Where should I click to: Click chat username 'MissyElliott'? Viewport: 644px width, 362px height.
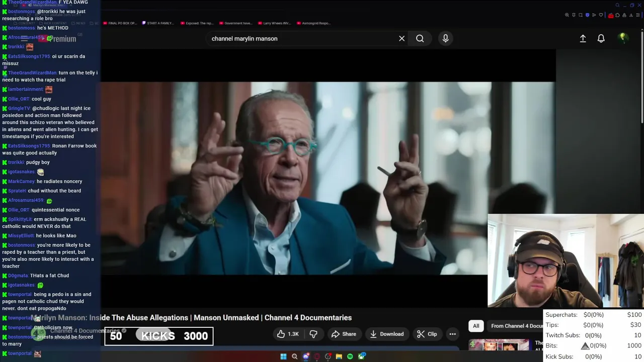point(21,236)
